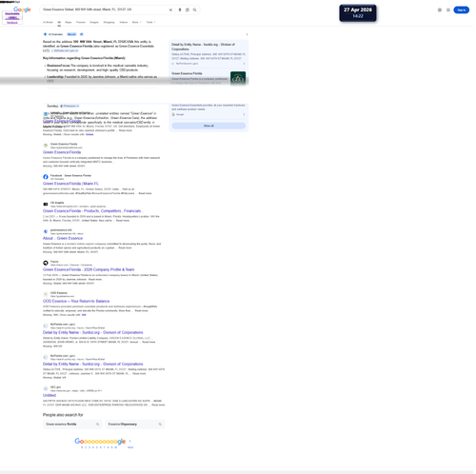Click the Facebook favicon on Green Essence result
The width and height of the screenshot is (476, 474).
[46, 177]
